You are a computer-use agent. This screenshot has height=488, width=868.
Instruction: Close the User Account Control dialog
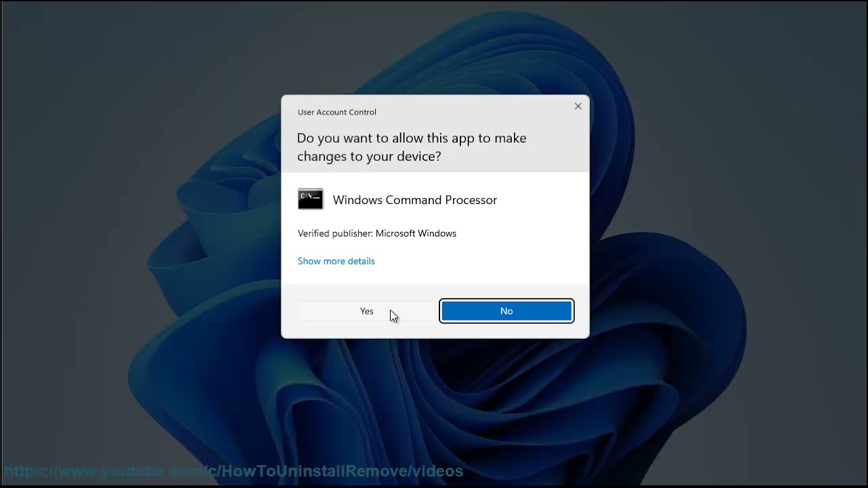point(578,106)
